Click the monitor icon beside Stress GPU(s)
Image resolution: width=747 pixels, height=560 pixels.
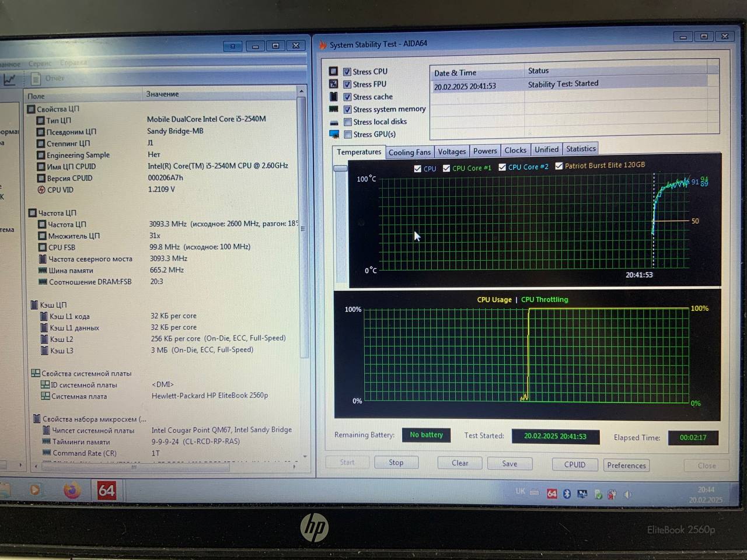click(334, 134)
